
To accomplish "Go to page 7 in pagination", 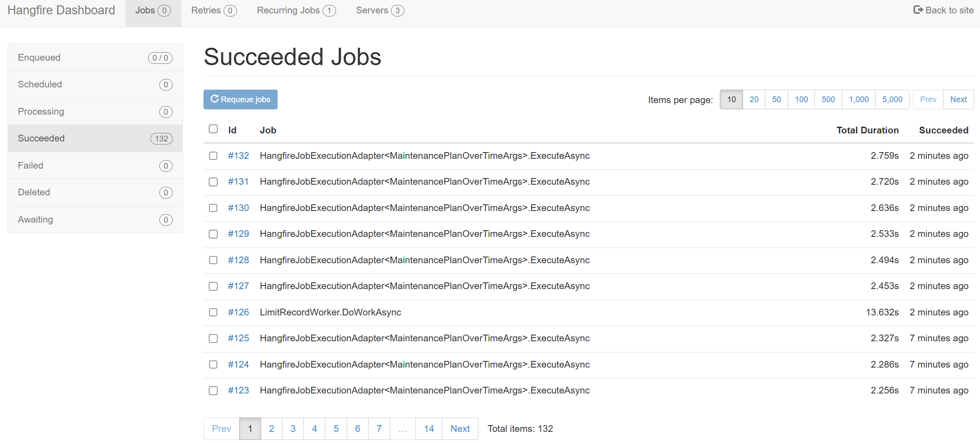I will coord(379,429).
